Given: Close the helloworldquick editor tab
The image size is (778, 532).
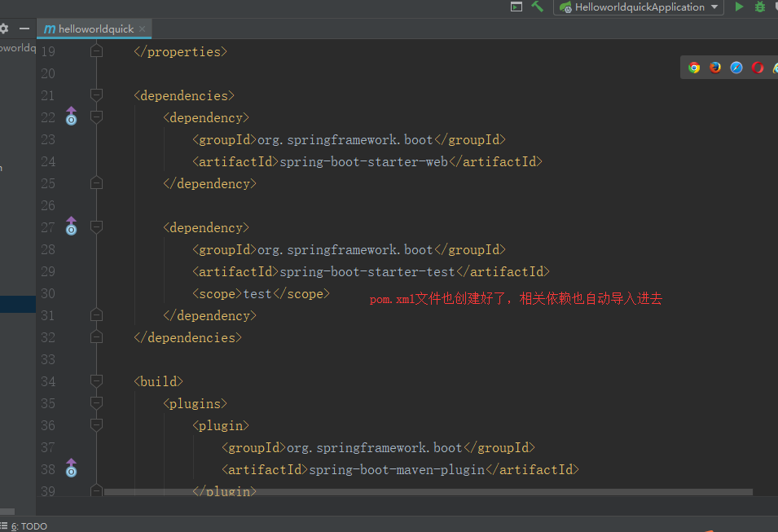Looking at the screenshot, I should (143, 29).
